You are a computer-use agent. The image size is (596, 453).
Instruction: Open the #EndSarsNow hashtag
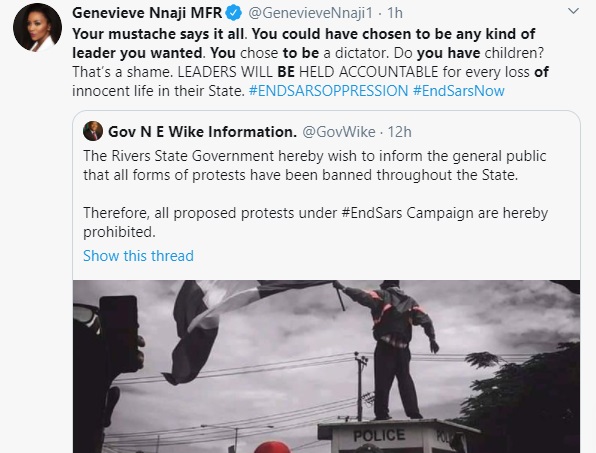click(x=459, y=91)
